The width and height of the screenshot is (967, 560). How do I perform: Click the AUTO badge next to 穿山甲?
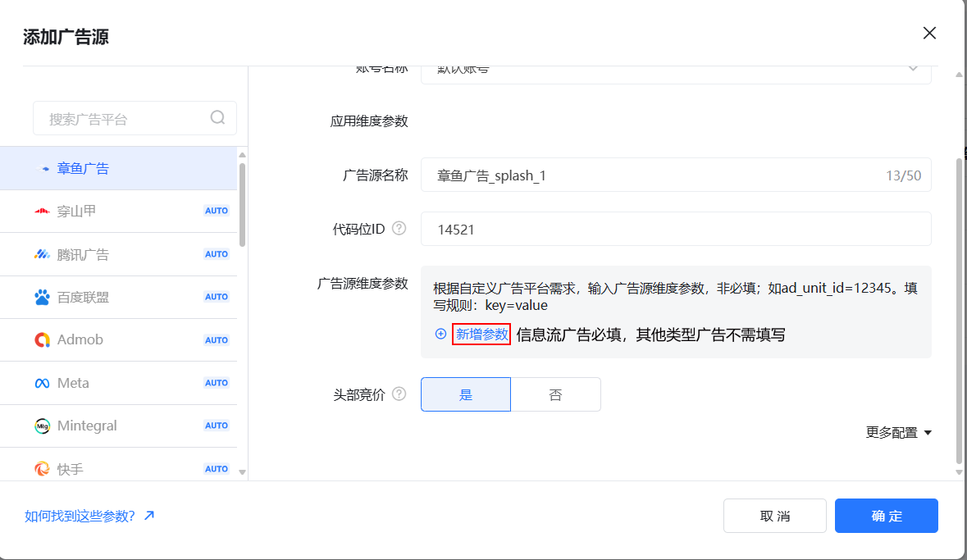216,210
